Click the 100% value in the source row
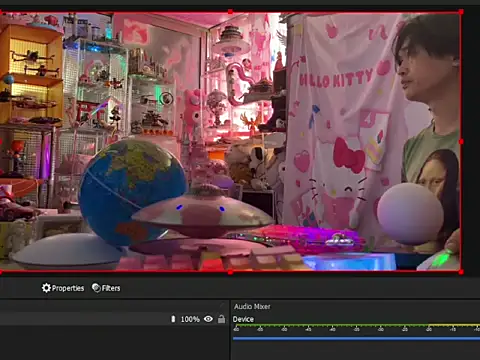This screenshot has height=360, width=480. click(190, 319)
